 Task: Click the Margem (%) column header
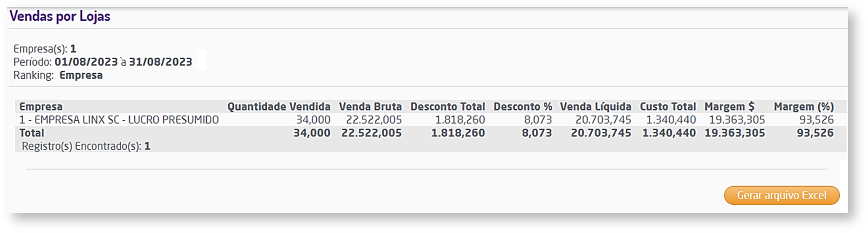coord(804,107)
